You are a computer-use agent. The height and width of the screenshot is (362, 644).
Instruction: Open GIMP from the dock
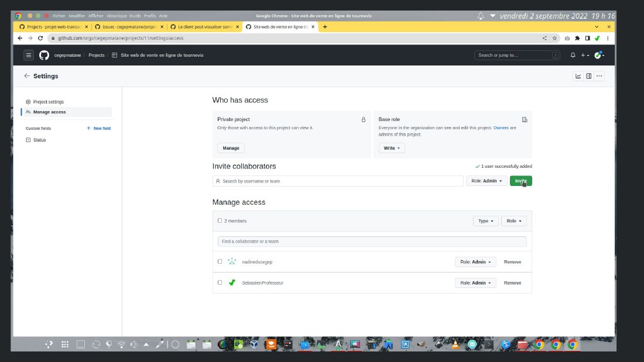[x=420, y=344]
